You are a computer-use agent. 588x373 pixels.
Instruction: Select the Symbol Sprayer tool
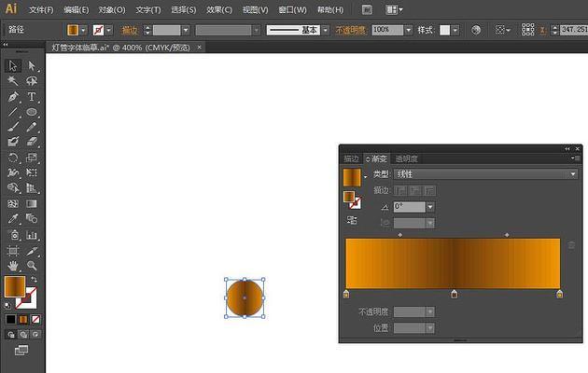point(13,235)
